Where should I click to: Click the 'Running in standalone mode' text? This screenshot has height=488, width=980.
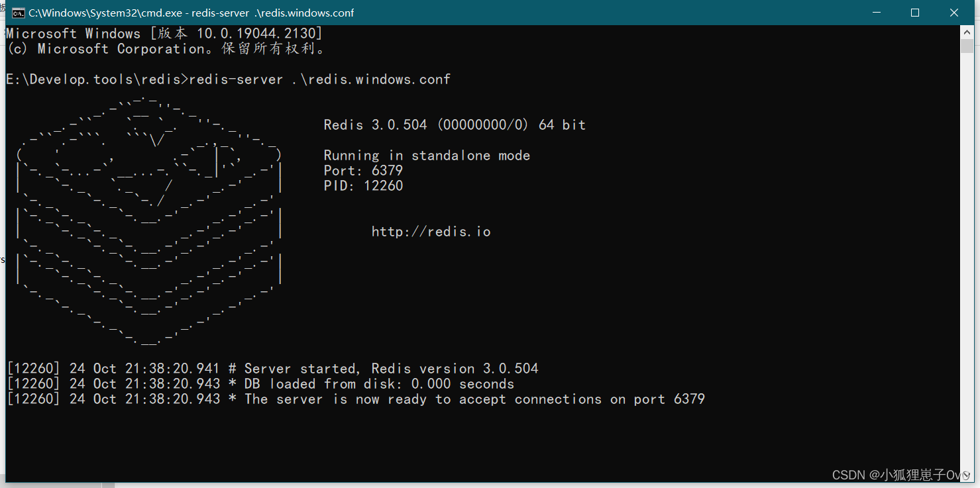pyautogui.click(x=427, y=156)
